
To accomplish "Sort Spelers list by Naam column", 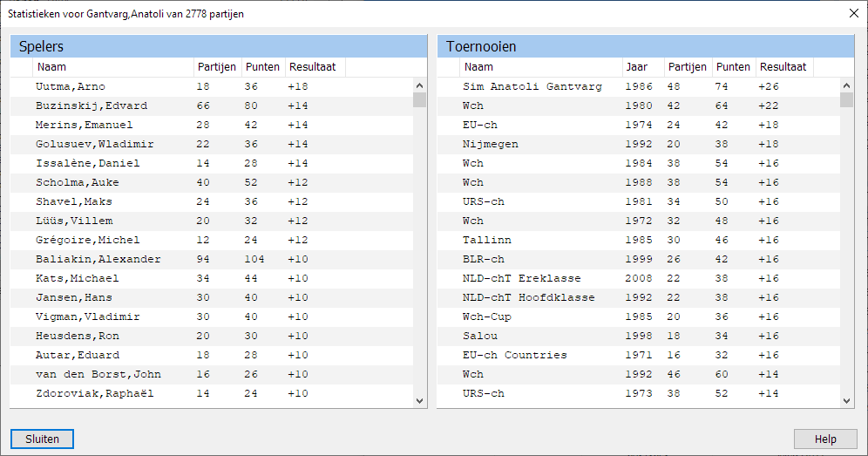I will [113, 67].
